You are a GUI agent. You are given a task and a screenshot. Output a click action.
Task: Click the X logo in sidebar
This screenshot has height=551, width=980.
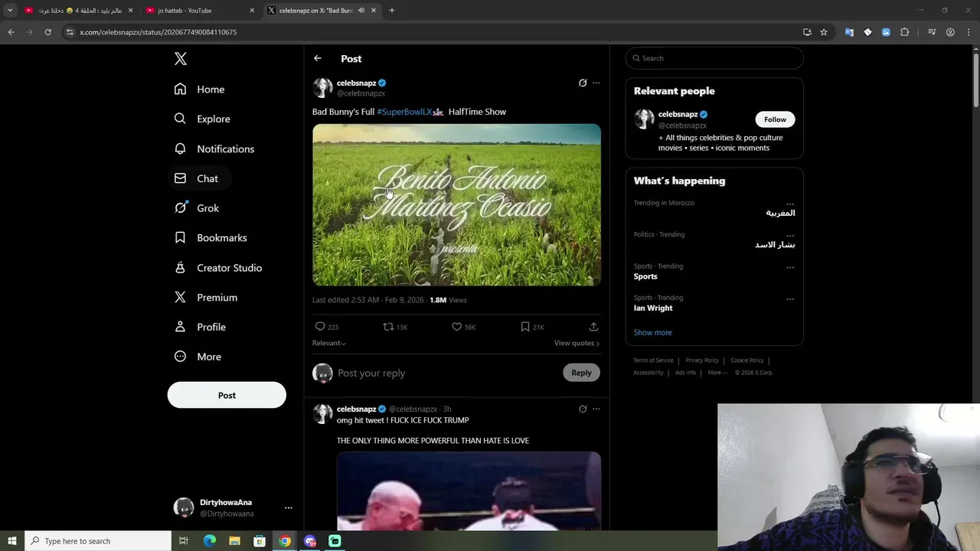pos(180,59)
